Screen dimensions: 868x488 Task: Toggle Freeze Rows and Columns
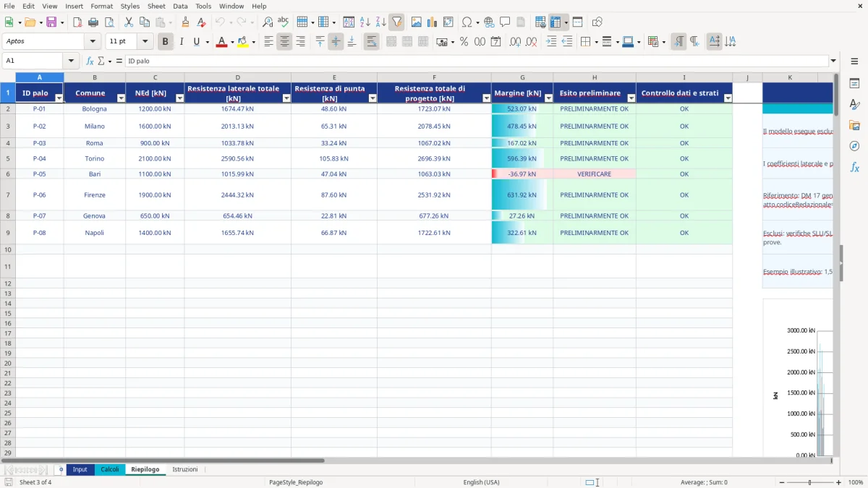pyautogui.click(x=556, y=22)
